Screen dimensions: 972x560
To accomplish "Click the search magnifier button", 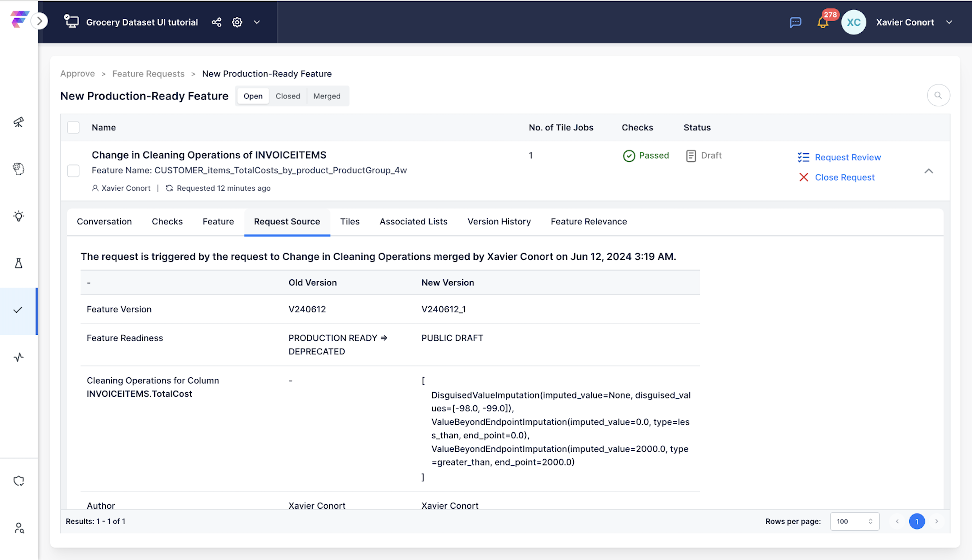I will 938,95.
